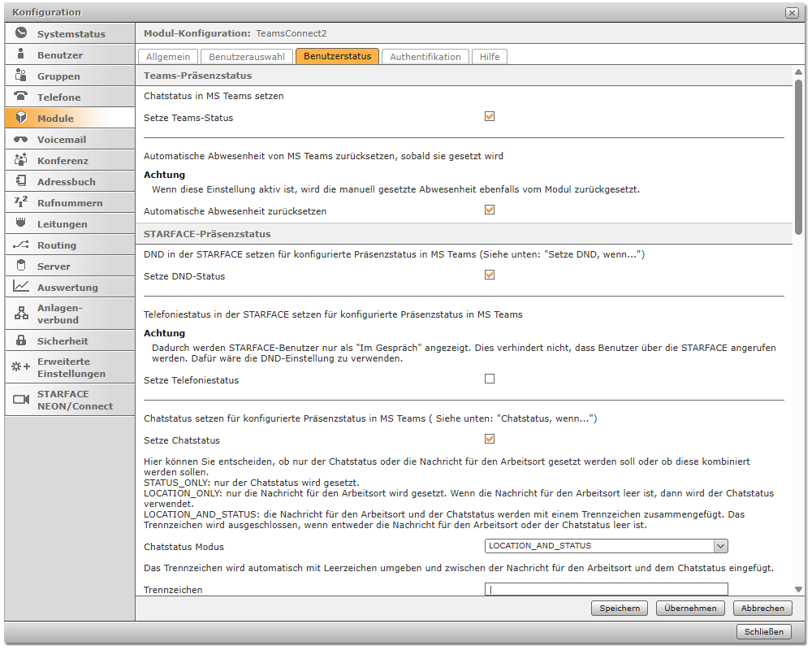Viewport: 812px width, 650px height.
Task: Click the Sicherheit padlock icon
Action: point(21,340)
